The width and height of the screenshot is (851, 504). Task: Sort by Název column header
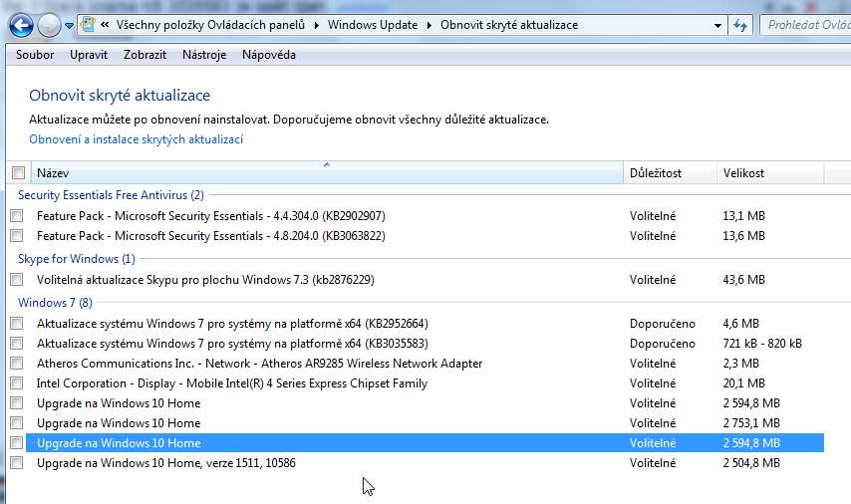327,173
